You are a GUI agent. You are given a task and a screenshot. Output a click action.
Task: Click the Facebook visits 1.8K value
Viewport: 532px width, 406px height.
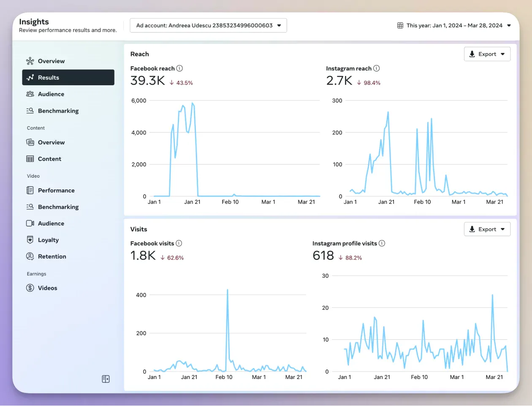pyautogui.click(x=143, y=255)
